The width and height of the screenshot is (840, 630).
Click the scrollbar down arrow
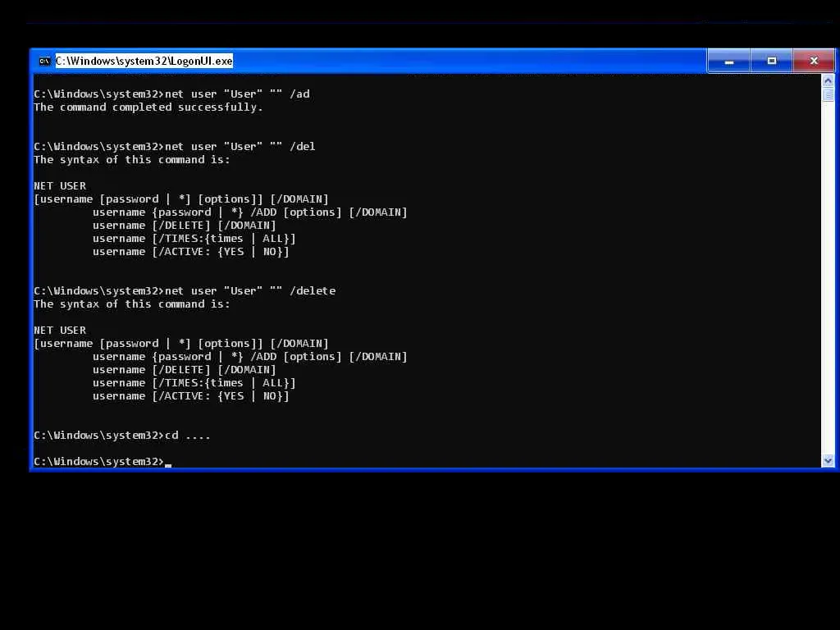828,460
